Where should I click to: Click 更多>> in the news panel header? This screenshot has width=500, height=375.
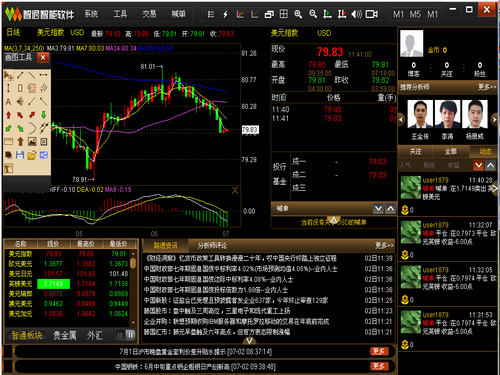point(384,246)
